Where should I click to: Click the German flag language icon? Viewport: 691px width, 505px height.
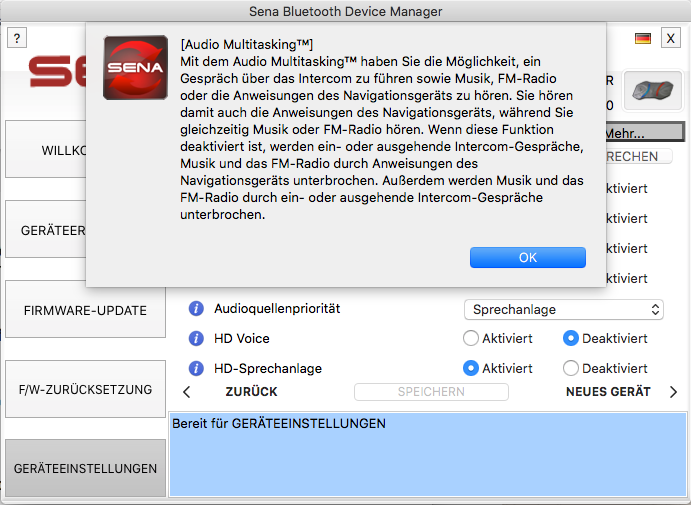click(x=643, y=38)
